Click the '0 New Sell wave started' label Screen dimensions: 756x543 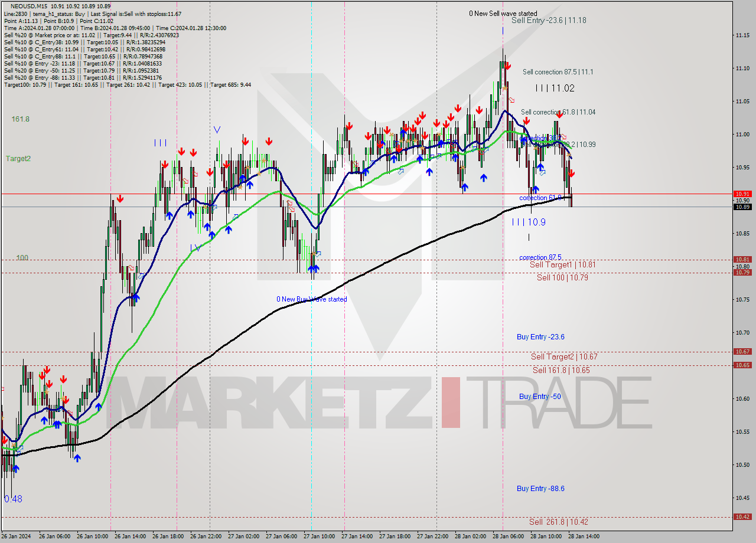[x=503, y=13]
